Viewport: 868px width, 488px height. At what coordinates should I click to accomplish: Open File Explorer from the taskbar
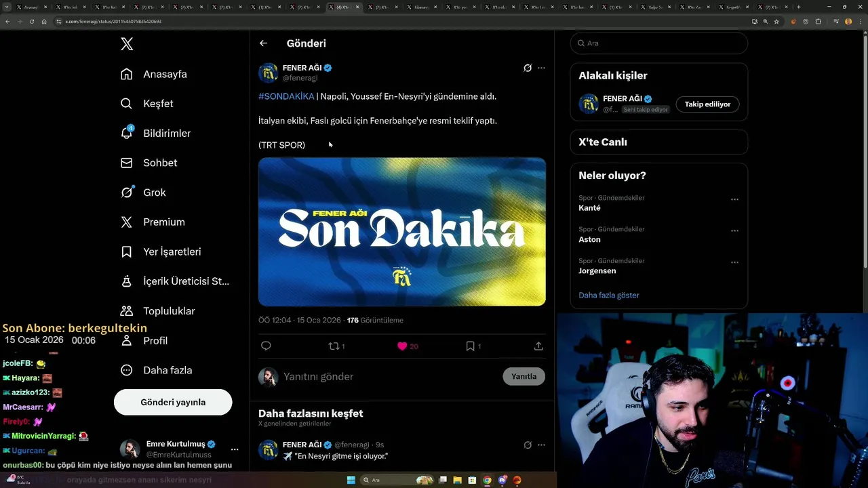(458, 480)
